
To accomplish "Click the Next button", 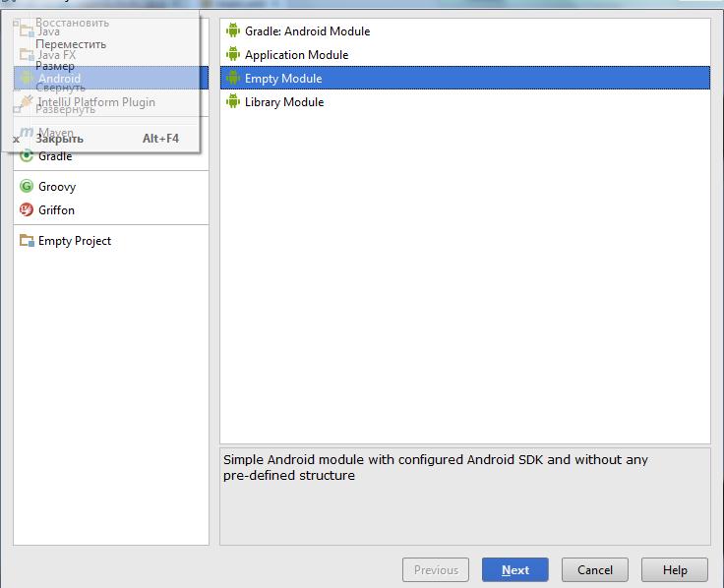I will (515, 570).
